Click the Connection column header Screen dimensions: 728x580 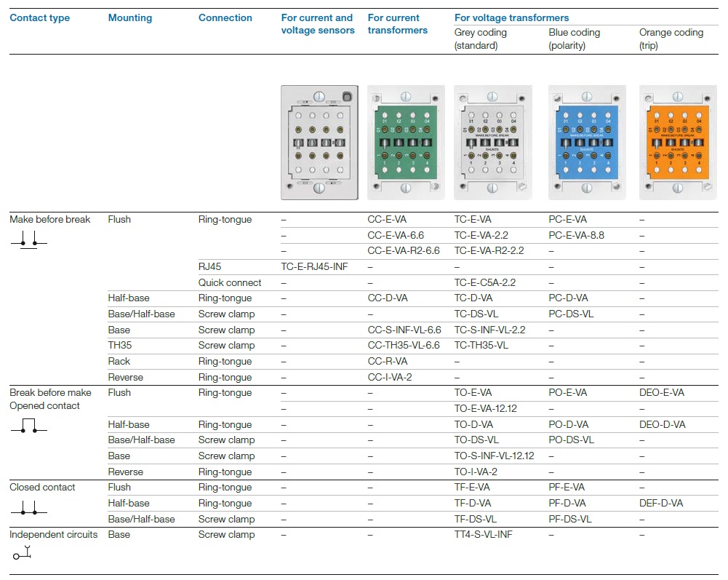[225, 18]
